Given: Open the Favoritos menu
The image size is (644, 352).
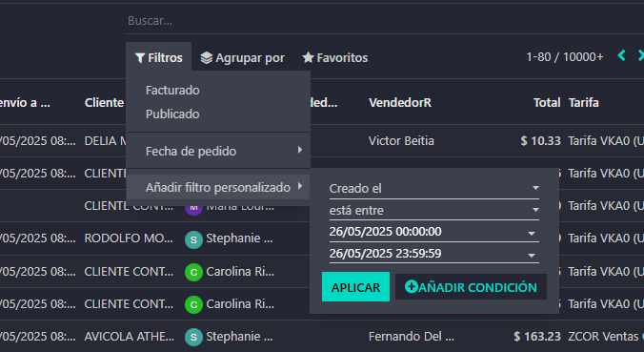Looking at the screenshot, I should point(335,58).
